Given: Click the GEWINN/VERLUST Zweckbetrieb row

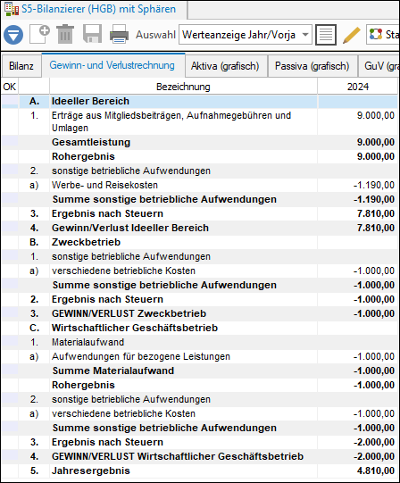Looking at the screenshot, I should 199,314.
